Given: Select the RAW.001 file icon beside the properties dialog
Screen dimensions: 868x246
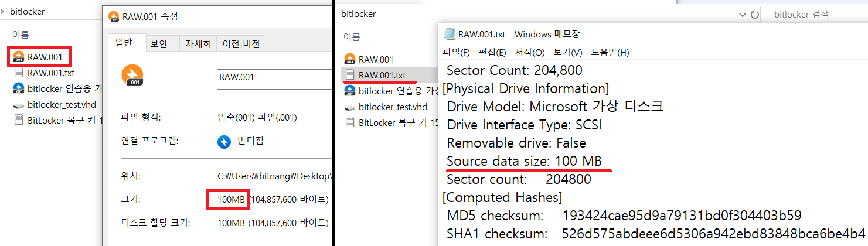Looking at the screenshot, I should point(18,57).
